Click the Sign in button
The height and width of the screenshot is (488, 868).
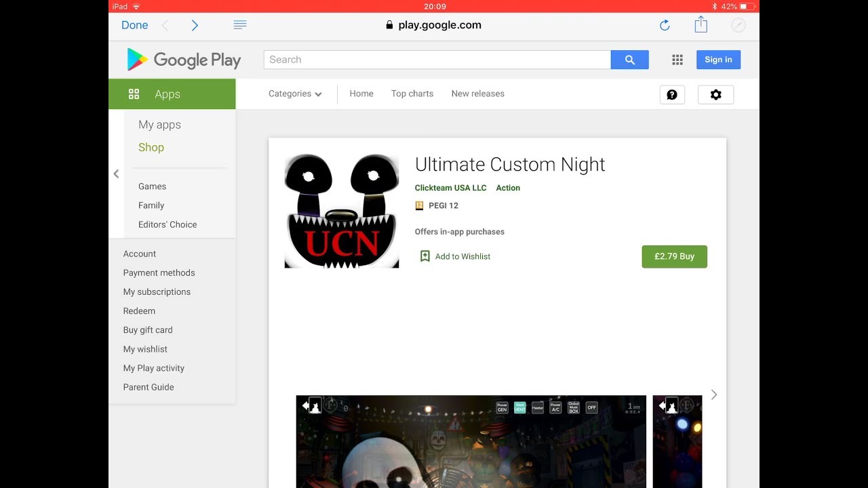coord(718,60)
